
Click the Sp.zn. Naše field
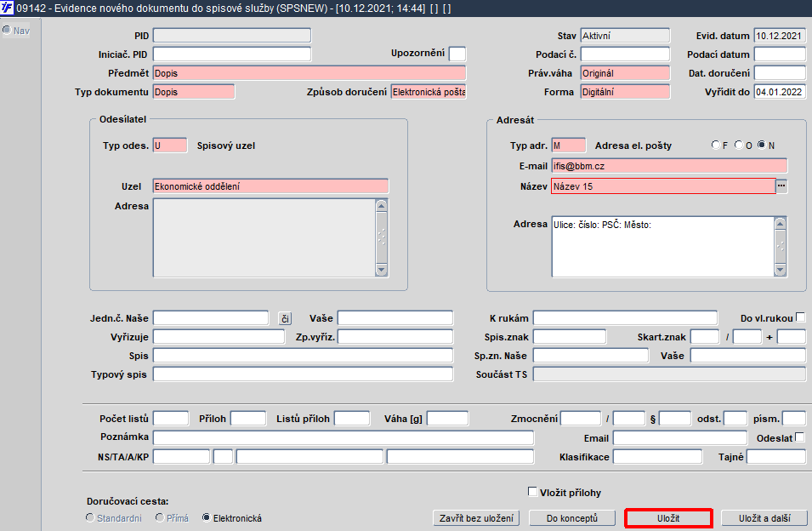(591, 356)
